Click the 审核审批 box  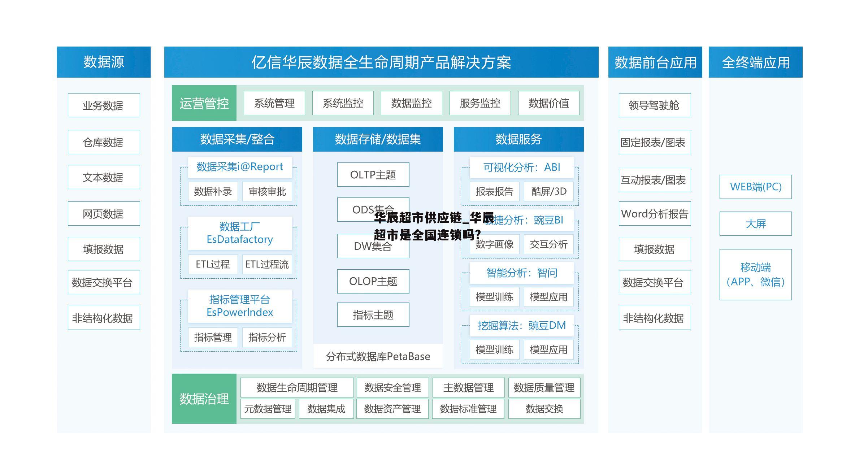[x=267, y=191]
